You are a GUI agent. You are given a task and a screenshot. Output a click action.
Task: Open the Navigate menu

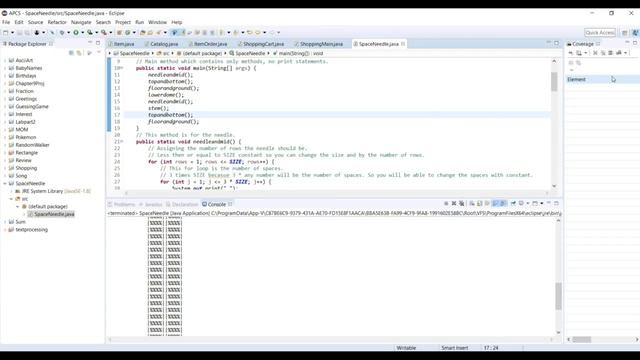81,22
